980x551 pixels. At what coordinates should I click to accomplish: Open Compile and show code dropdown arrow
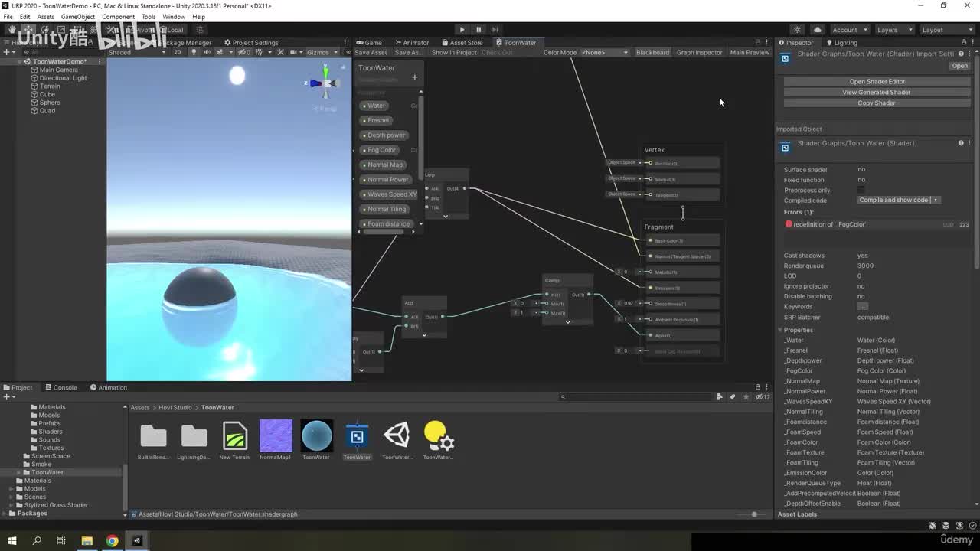[936, 201]
